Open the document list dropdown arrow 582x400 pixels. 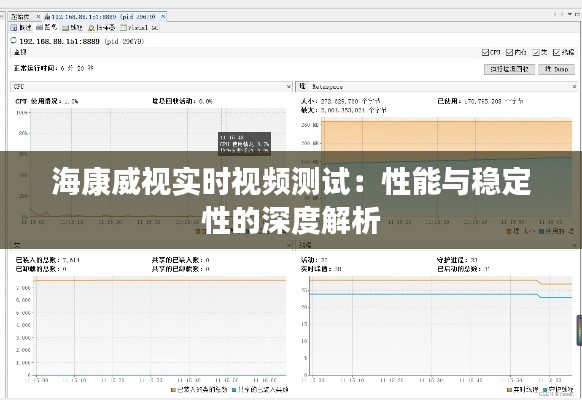tap(570, 14)
